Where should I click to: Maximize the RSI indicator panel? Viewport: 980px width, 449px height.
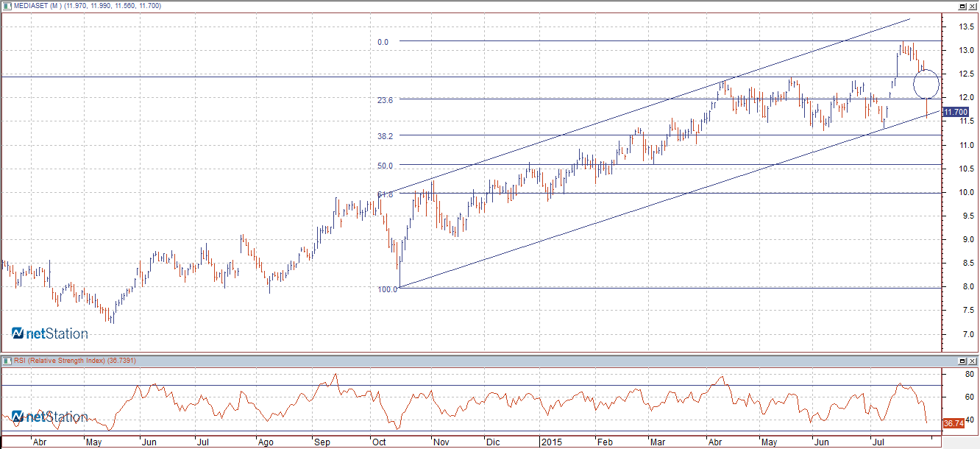(x=962, y=361)
